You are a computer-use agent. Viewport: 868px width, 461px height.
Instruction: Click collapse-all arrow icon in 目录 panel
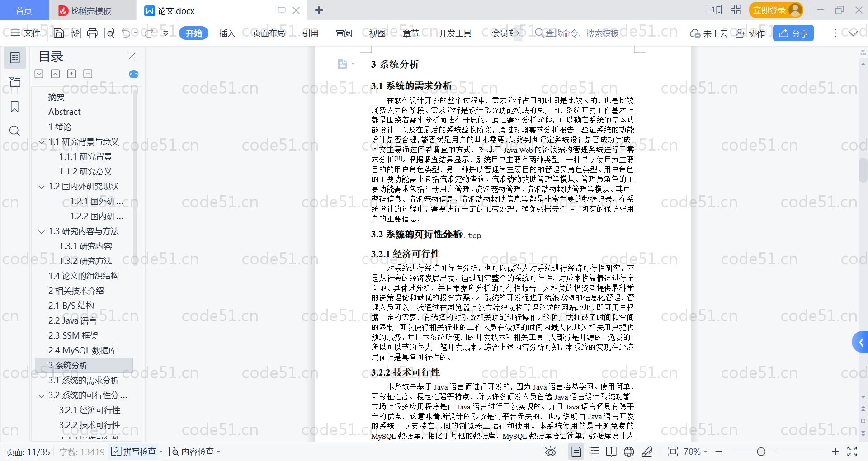tap(55, 74)
